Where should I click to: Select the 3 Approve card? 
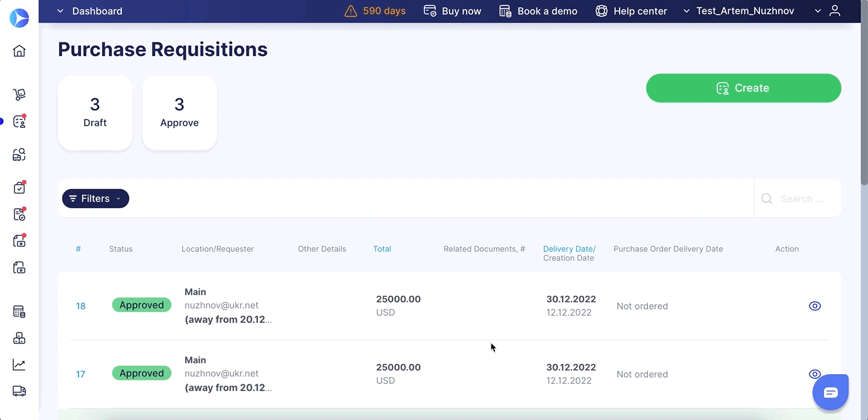[x=180, y=113]
